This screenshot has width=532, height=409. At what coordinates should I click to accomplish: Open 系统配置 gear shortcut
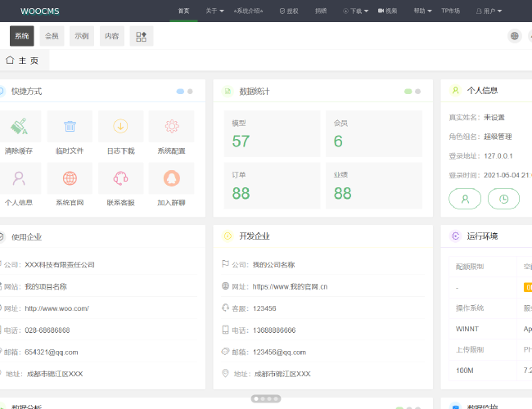tap(171, 127)
